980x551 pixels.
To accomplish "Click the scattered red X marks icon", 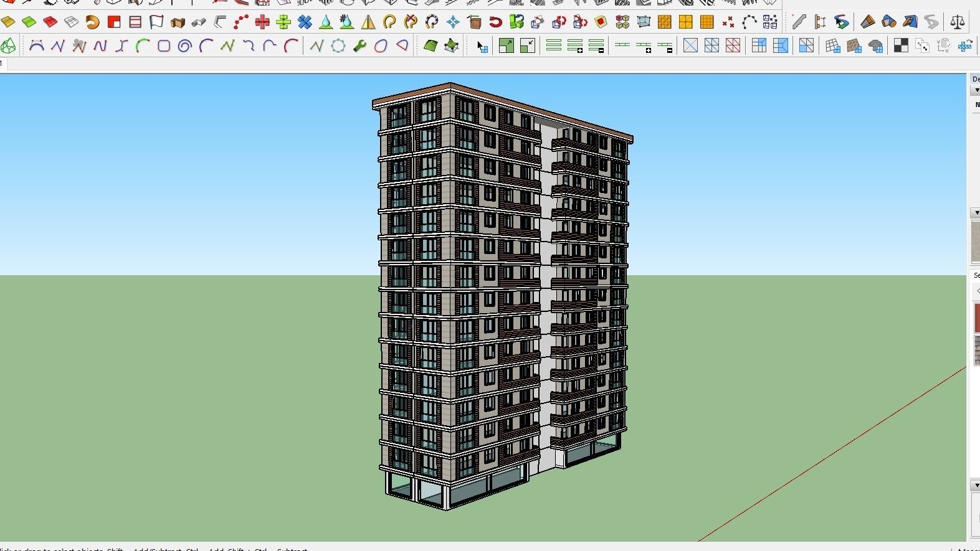I will [x=728, y=22].
